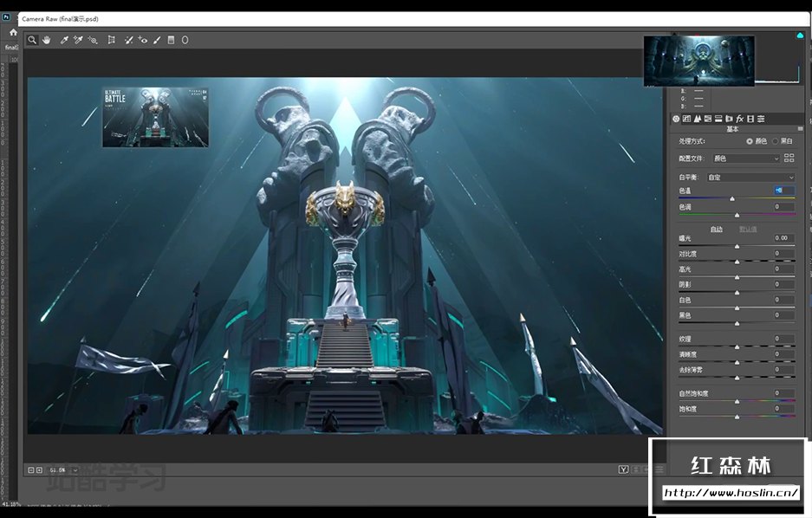This screenshot has height=518, width=812.
Task: Open the Presets panel tab
Action: tap(761, 119)
